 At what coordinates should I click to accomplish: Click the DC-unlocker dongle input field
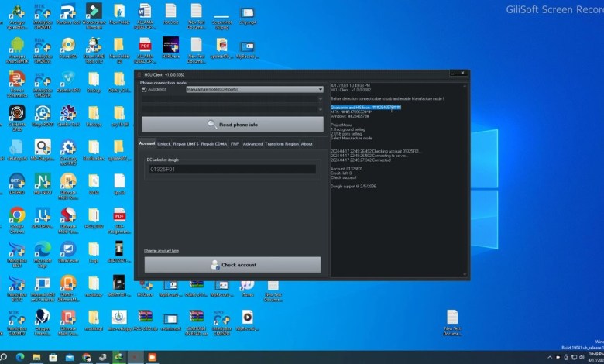pyautogui.click(x=232, y=169)
